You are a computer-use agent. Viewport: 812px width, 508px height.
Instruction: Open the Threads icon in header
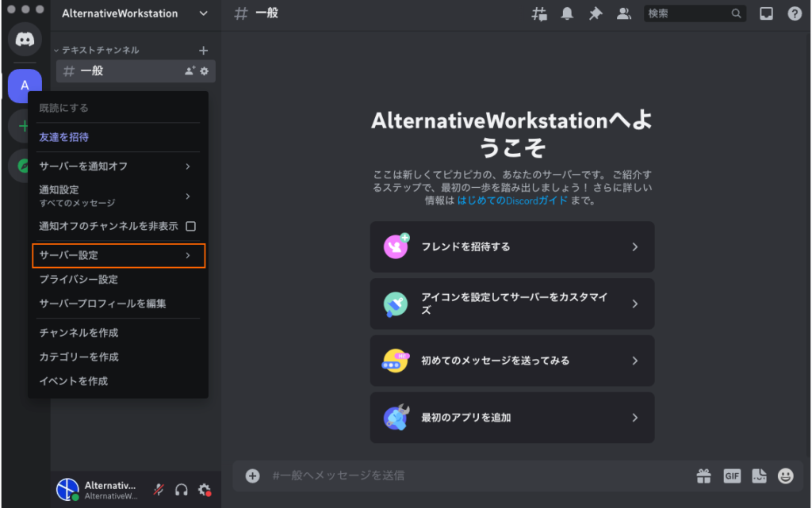[539, 13]
